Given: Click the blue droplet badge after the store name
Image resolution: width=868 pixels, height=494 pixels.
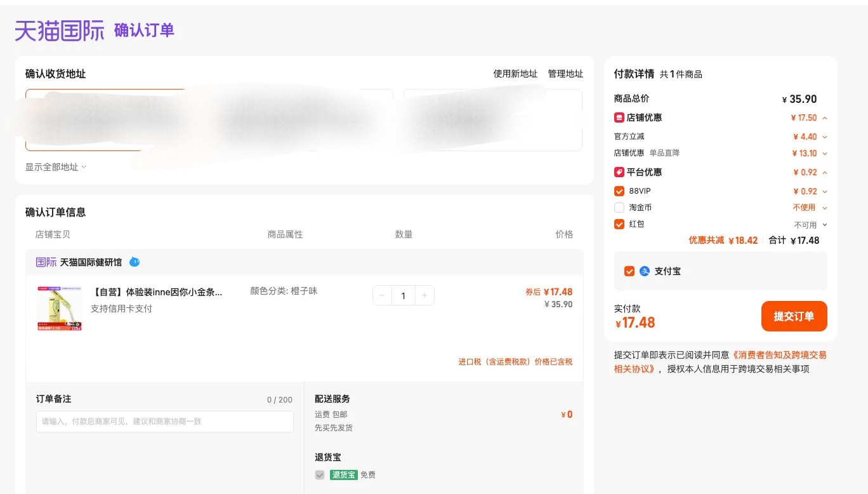Looking at the screenshot, I should pos(134,262).
